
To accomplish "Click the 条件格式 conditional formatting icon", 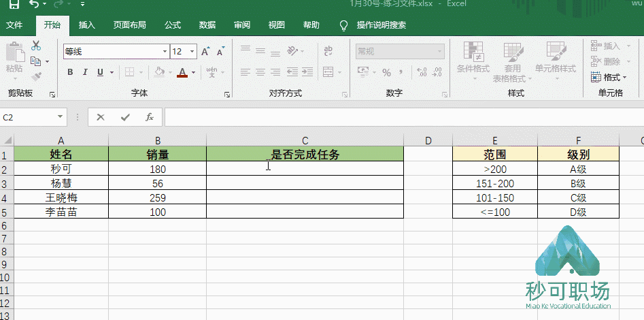I will click(473, 52).
